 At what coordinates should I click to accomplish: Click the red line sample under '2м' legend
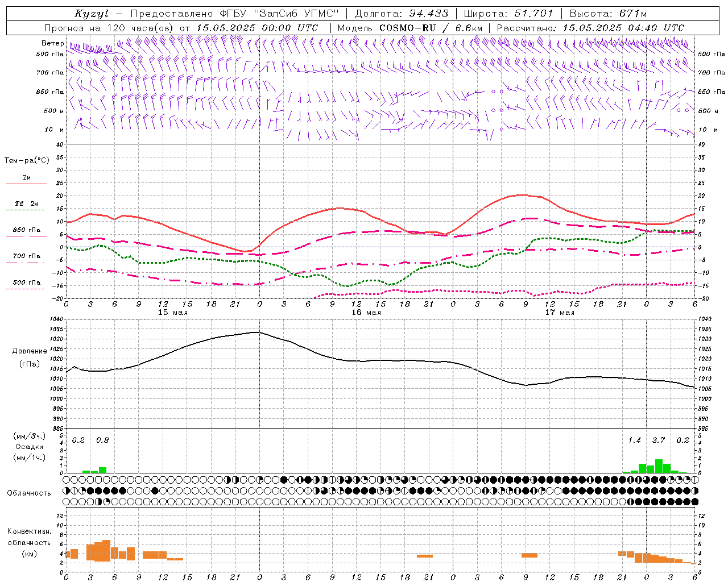click(x=26, y=184)
